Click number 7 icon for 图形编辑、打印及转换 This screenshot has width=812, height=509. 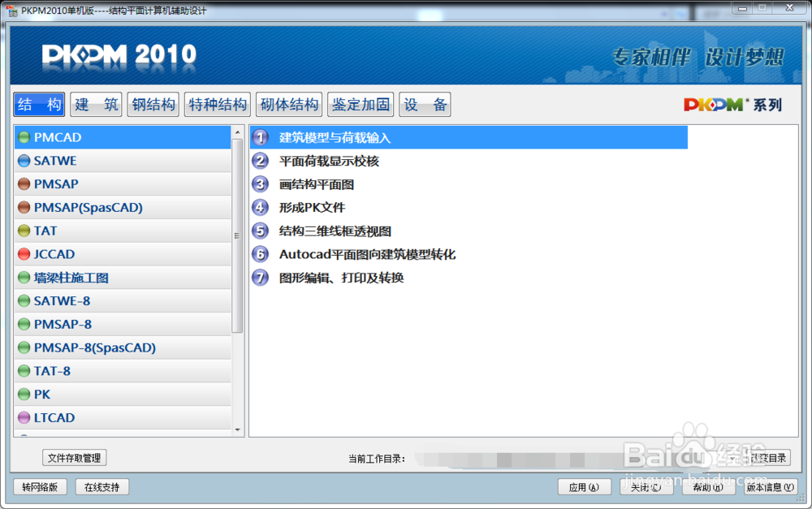coord(261,278)
